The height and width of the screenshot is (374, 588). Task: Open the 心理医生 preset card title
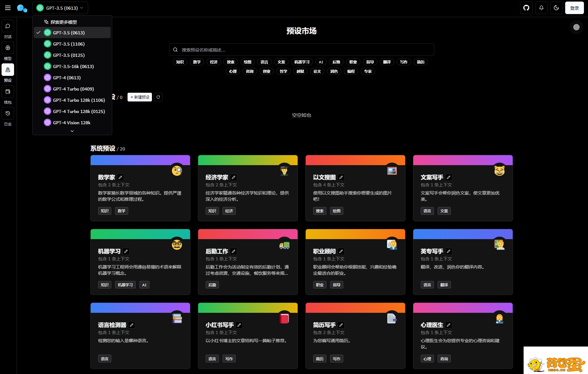[x=432, y=325]
